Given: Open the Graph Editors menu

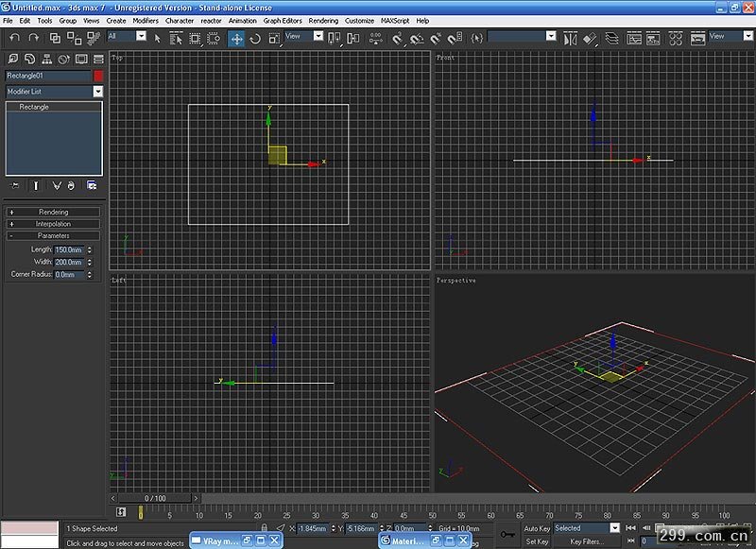Looking at the screenshot, I should point(283,21).
